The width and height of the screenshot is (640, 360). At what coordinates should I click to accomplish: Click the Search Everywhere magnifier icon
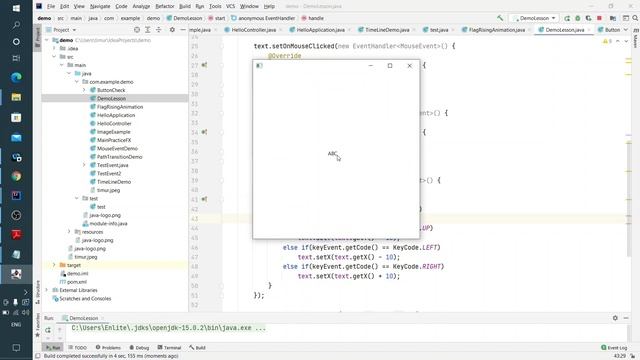pos(635,18)
